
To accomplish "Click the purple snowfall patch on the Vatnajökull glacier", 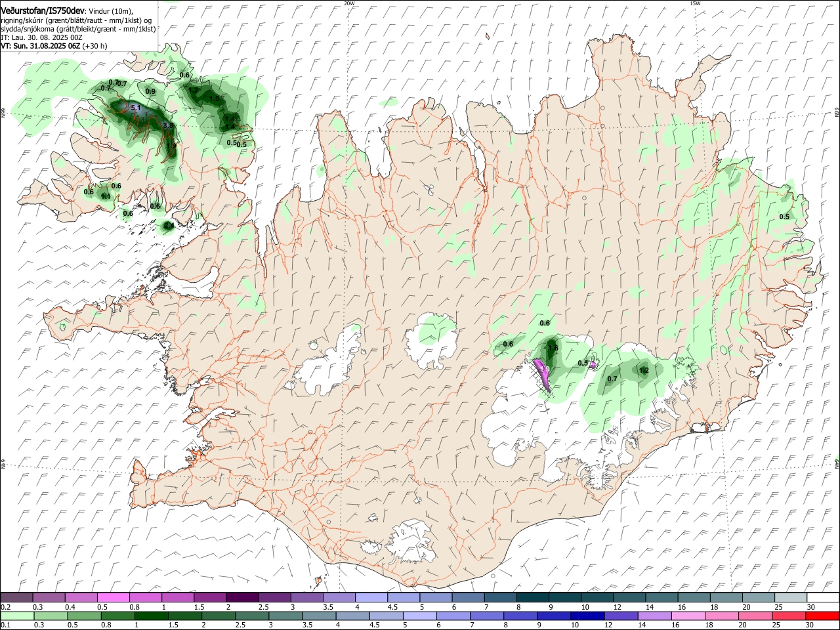I will pyautogui.click(x=543, y=377).
